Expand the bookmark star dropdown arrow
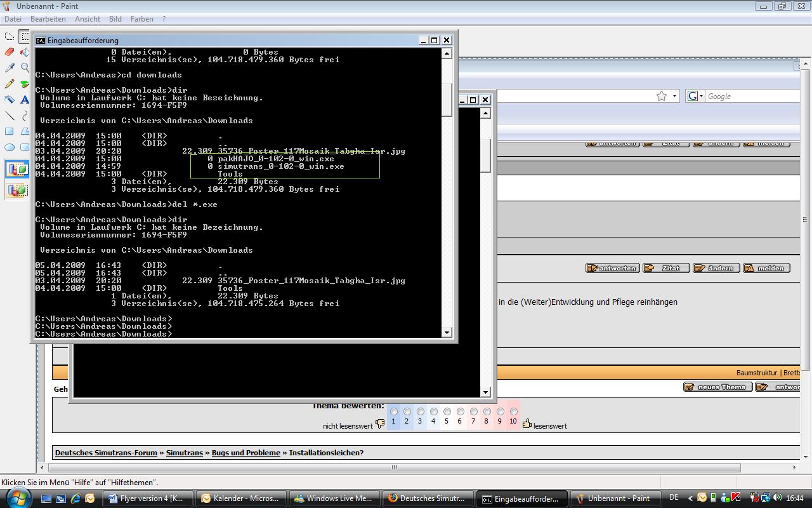The height and width of the screenshot is (508, 812). 674,96
